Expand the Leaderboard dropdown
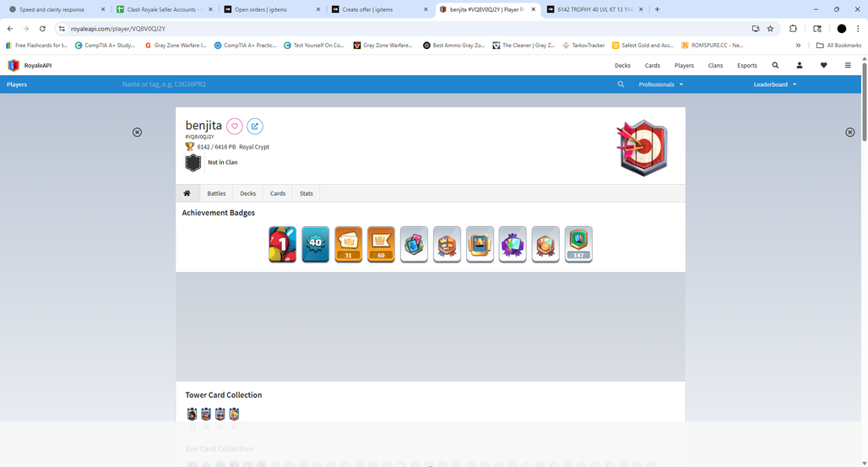The image size is (868, 467). pos(775,84)
